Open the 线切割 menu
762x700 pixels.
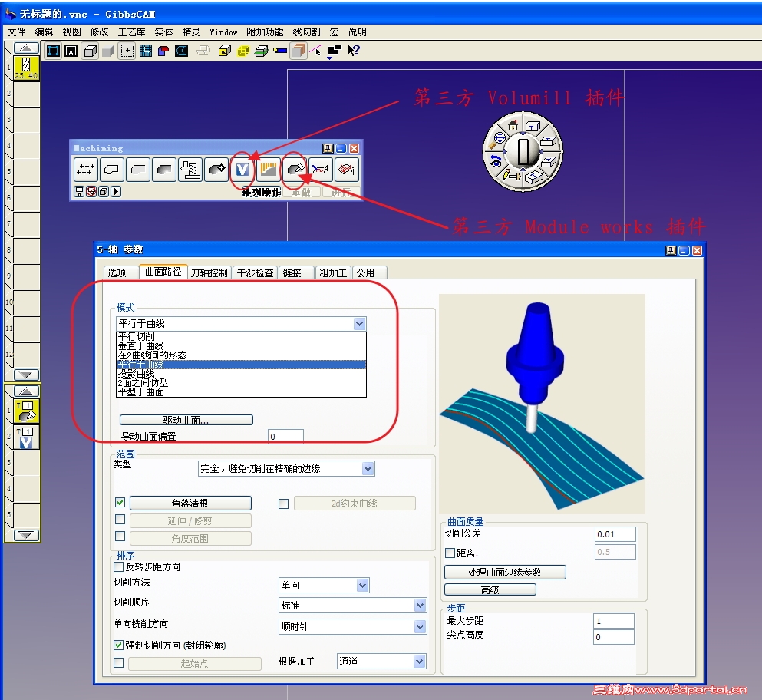point(306,32)
